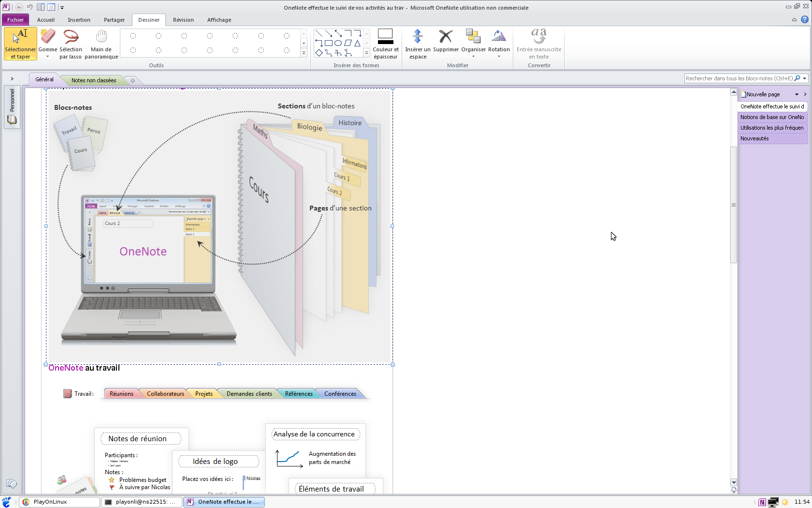Viewport: 812px width, 508px height.
Task: Pick the triangle shape in the shapes gallery
Action: [358, 43]
